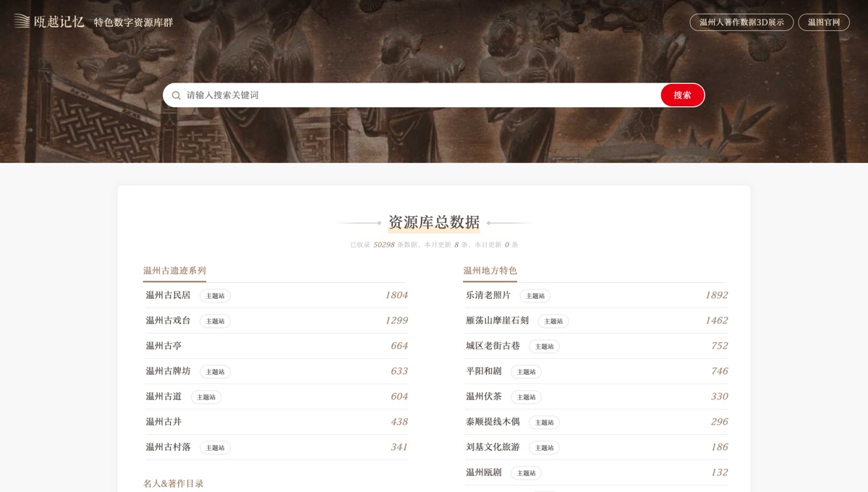Open the 温州伏茶 entry
The width and height of the screenshot is (868, 492).
484,396
